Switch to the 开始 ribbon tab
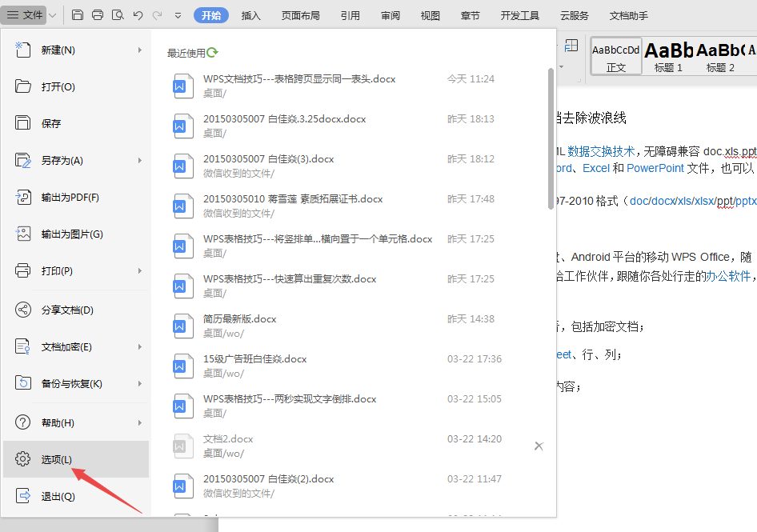 (x=211, y=15)
